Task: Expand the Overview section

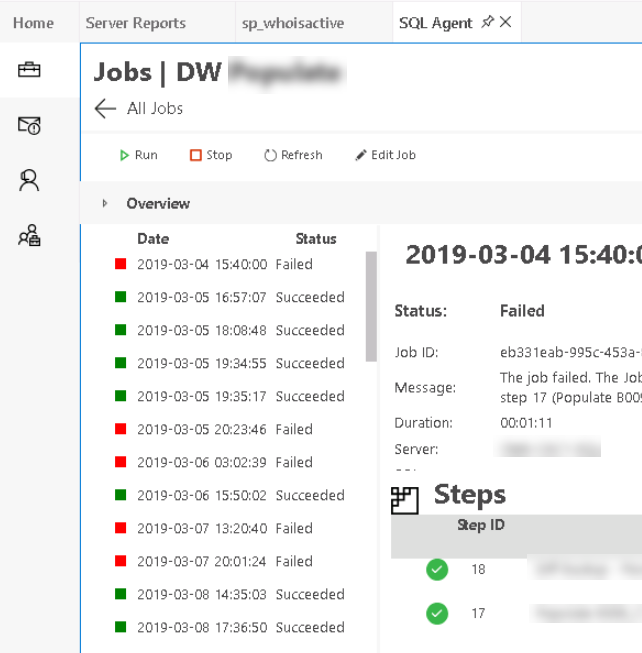Action: pos(105,203)
